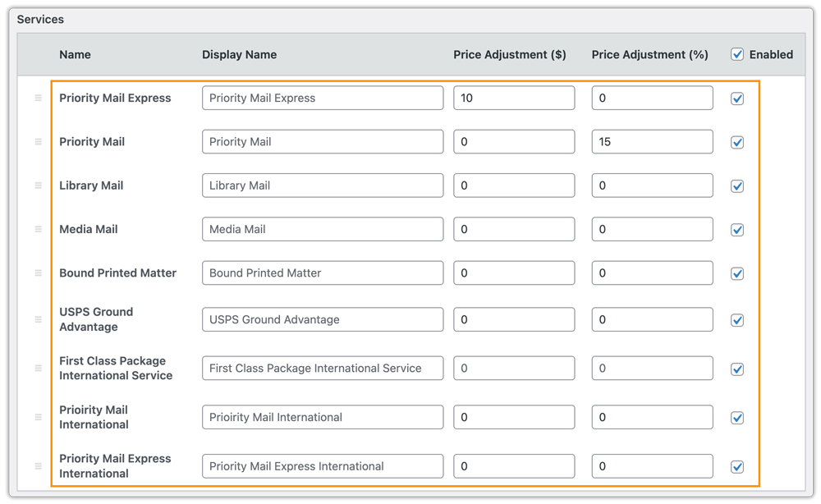Click the 'Bound Printed Matter' service name label
Image resolution: width=821 pixels, height=504 pixels.
[117, 273]
